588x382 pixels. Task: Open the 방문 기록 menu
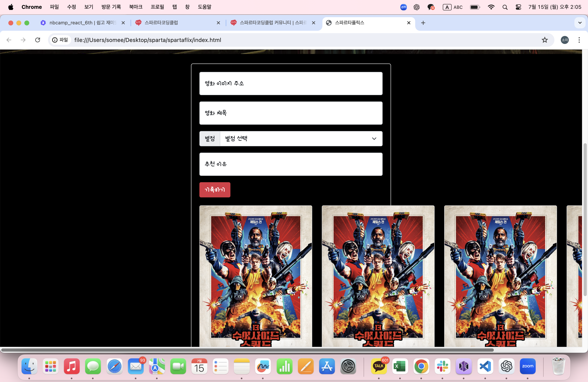(x=111, y=7)
